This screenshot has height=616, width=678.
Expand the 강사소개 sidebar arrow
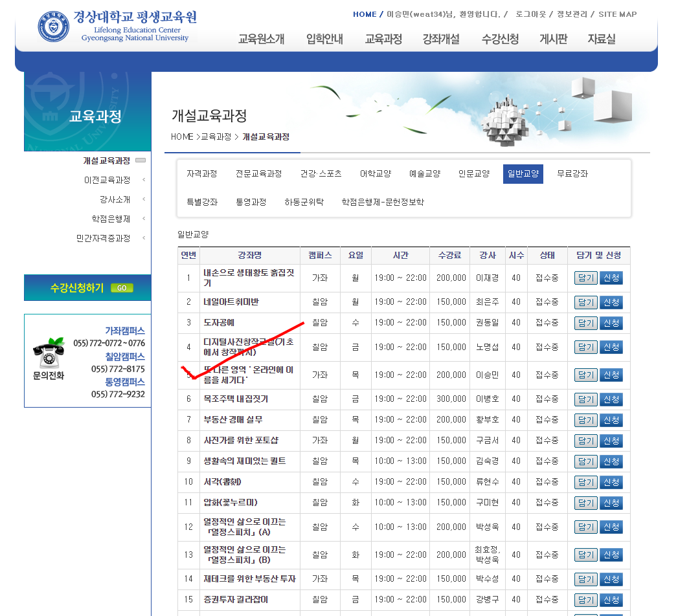click(144, 199)
